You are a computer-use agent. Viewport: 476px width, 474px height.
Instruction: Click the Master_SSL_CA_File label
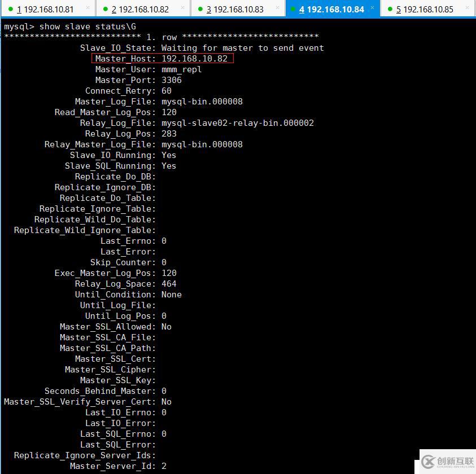click(x=108, y=337)
